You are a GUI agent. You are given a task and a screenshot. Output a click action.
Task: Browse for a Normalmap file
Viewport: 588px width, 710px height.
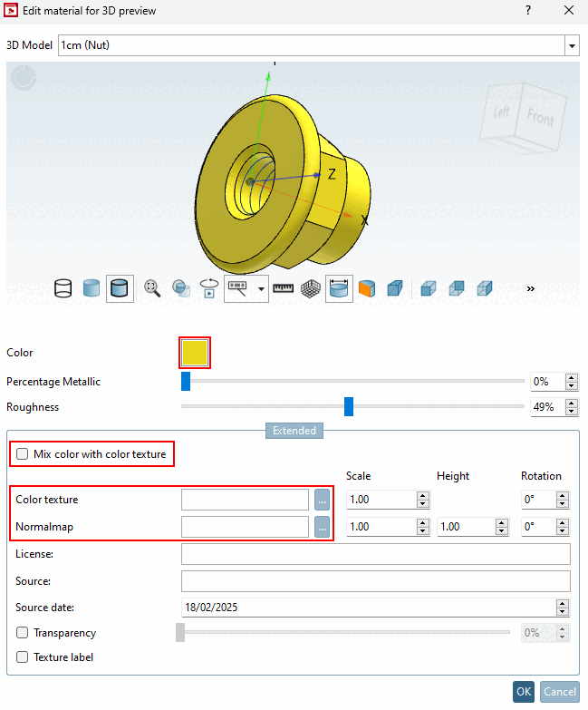click(x=322, y=527)
